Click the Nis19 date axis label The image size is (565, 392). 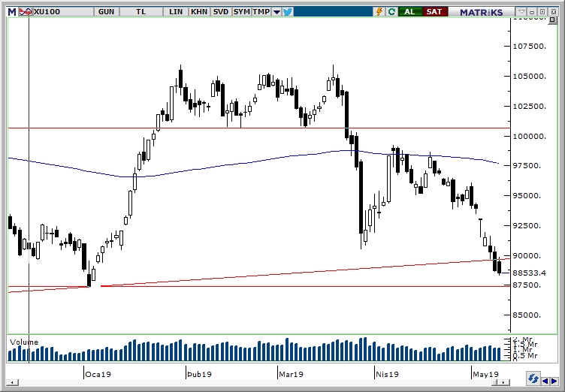click(387, 374)
